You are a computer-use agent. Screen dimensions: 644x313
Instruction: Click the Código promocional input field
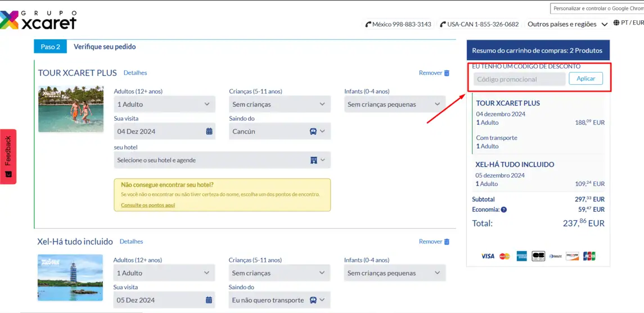pos(520,79)
